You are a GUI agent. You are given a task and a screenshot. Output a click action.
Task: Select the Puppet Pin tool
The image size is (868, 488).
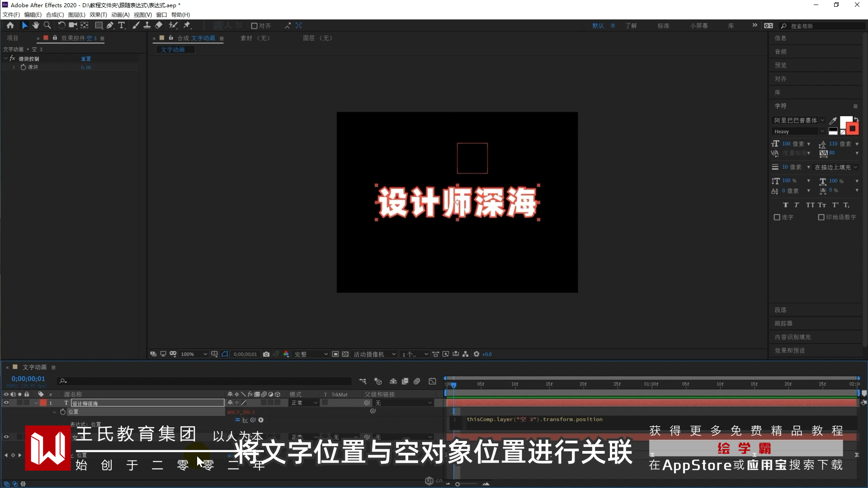(187, 26)
